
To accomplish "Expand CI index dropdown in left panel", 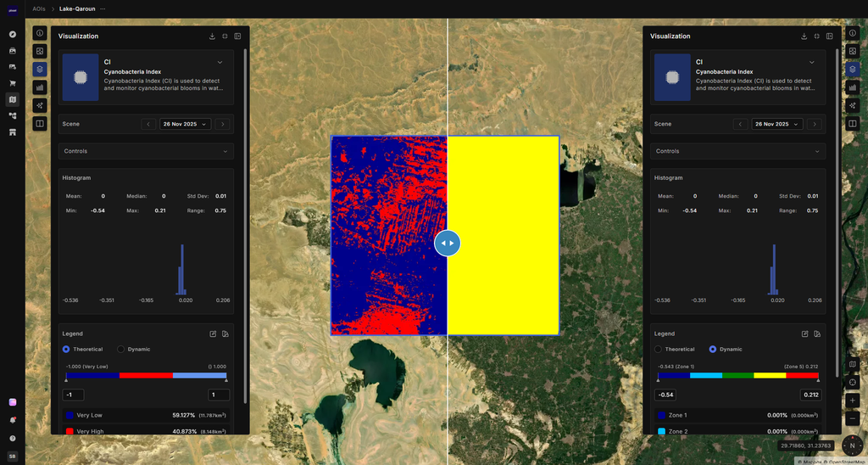I will point(220,62).
